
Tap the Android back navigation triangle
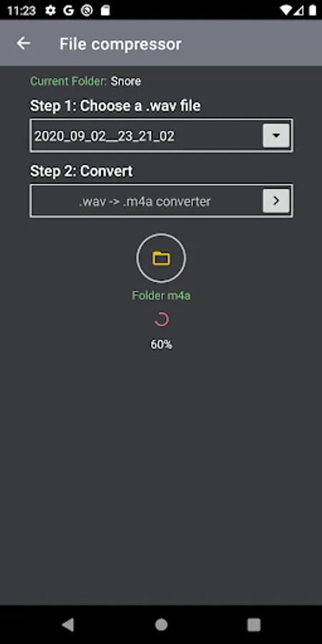coord(68,624)
